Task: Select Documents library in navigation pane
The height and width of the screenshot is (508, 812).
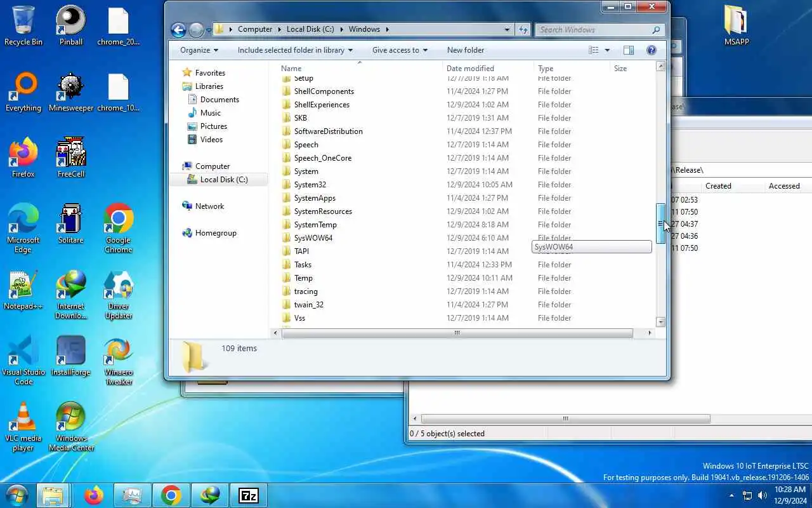Action: pos(219,100)
